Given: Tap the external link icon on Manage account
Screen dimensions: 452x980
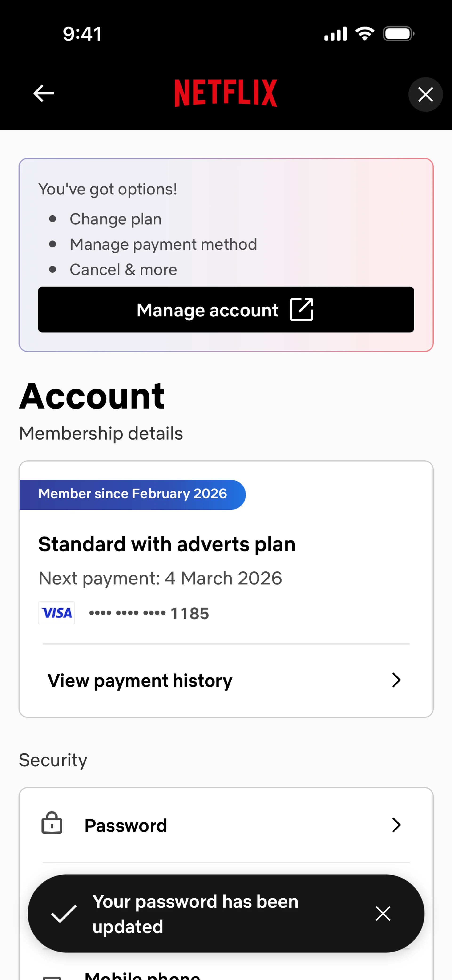Looking at the screenshot, I should click(x=301, y=310).
